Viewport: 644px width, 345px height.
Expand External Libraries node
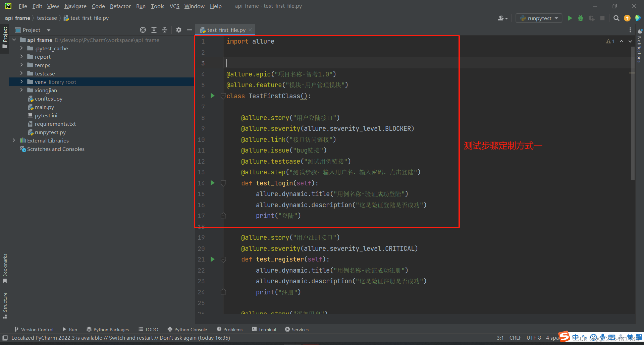tap(14, 140)
